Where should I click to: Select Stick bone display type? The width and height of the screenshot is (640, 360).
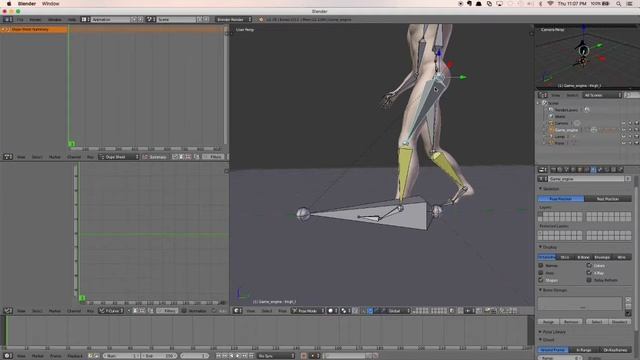tap(565, 257)
